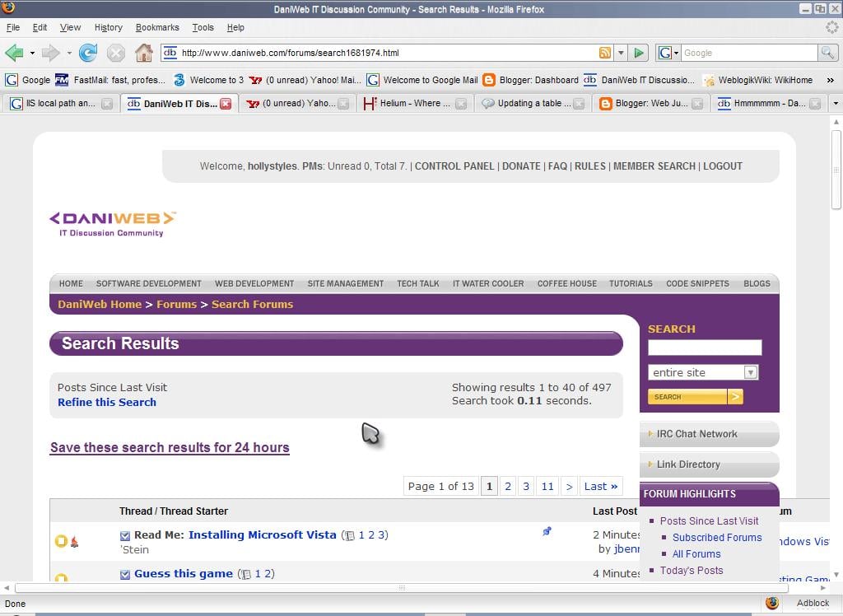The image size is (843, 616).
Task: Click the CONTROL PANEL link
Action: (x=454, y=166)
